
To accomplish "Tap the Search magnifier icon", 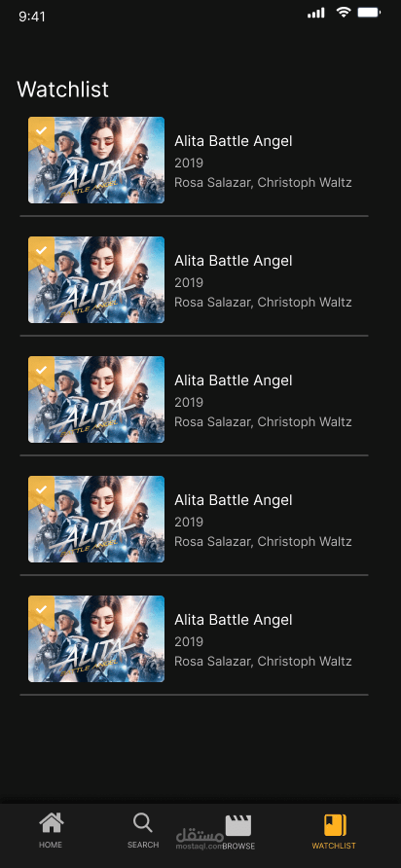I will click(x=143, y=823).
